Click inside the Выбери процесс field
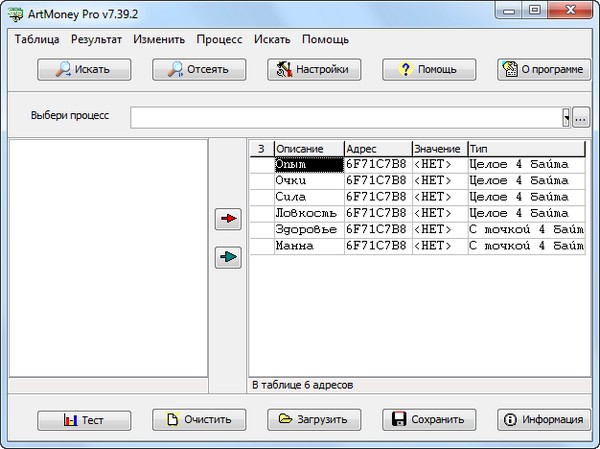 tap(345, 117)
